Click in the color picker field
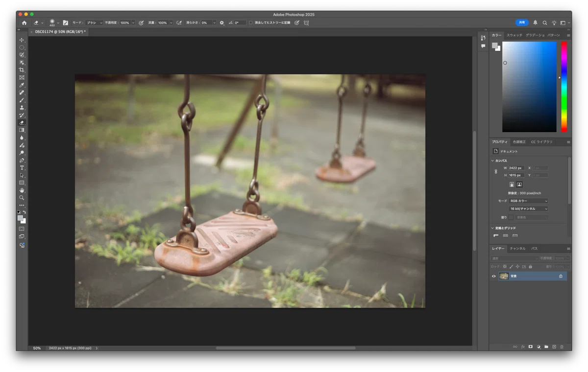Image resolution: width=588 pixels, height=372 pixels. pyautogui.click(x=529, y=87)
